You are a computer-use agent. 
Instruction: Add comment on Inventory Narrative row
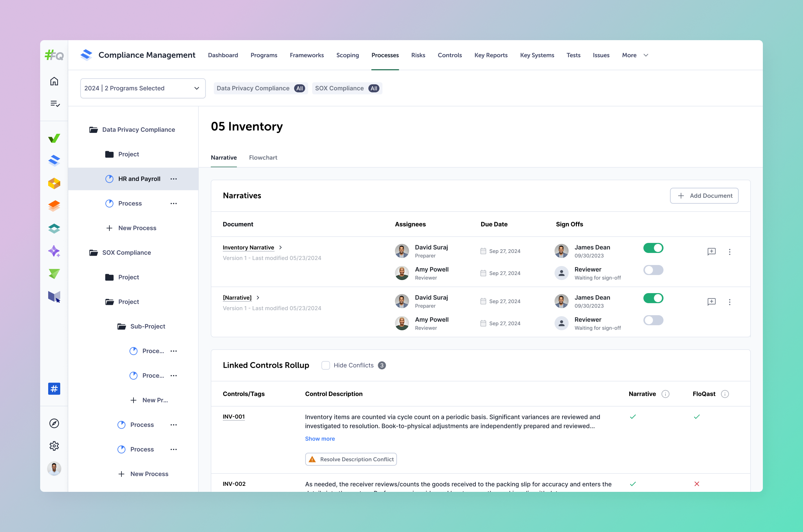tap(711, 252)
